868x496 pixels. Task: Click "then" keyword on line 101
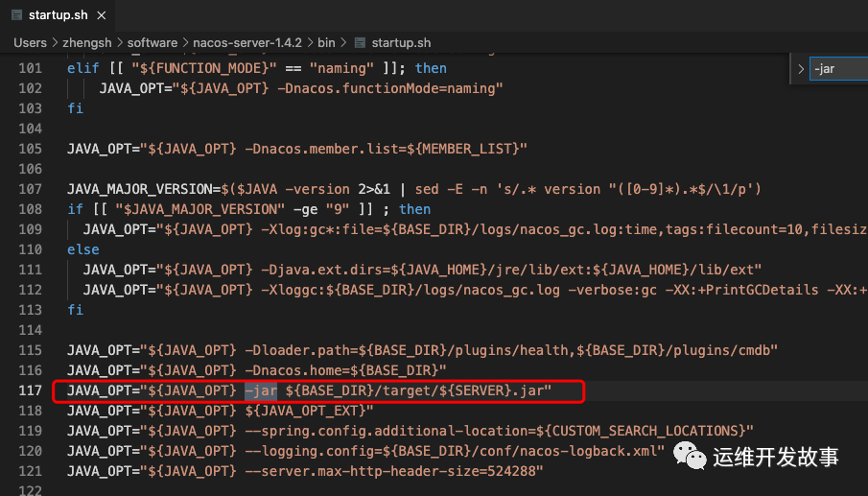tap(431, 68)
